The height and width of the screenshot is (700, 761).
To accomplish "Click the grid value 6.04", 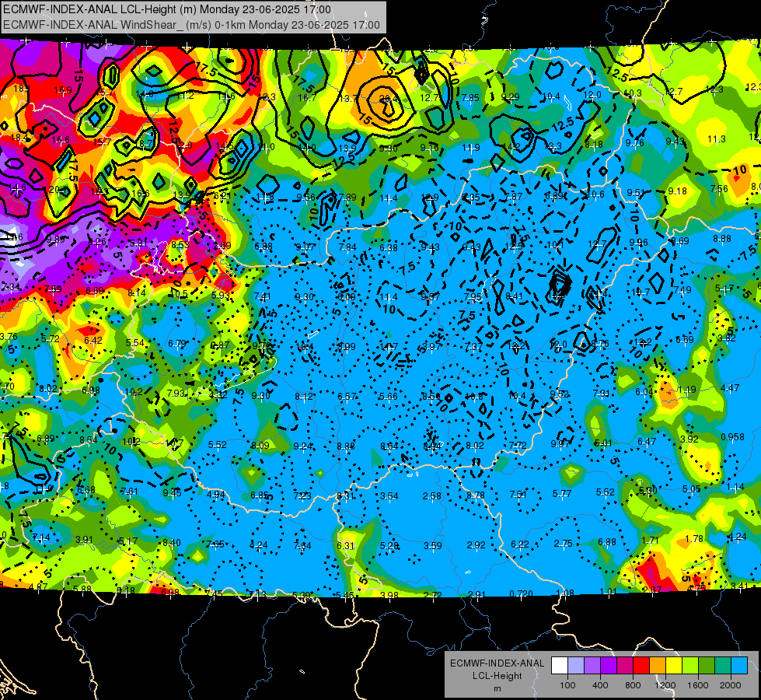I will 644,391.
